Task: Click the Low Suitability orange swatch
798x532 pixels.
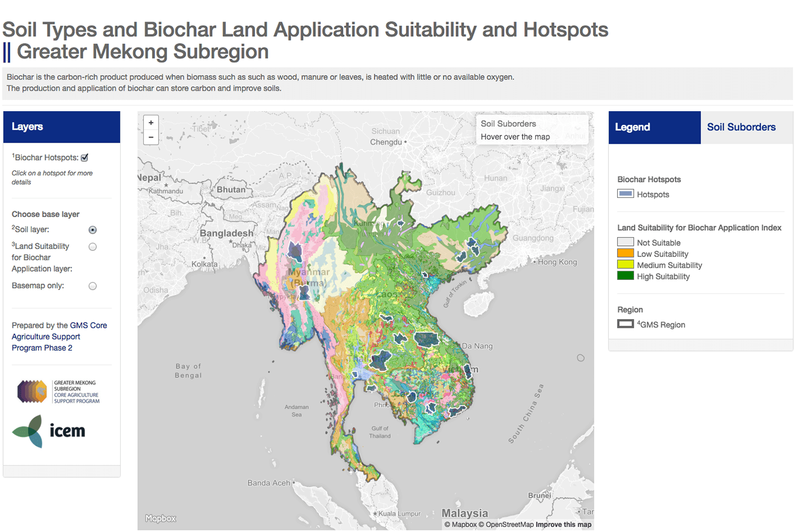Action: pyautogui.click(x=625, y=253)
